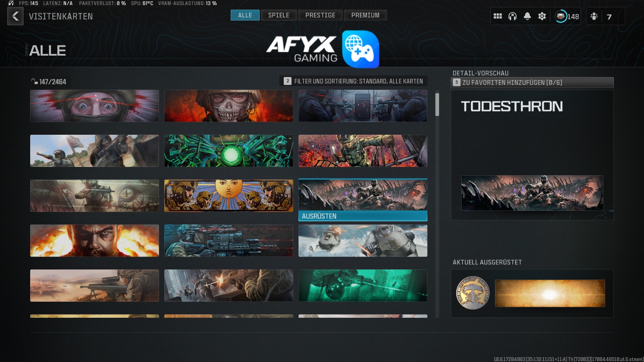This screenshot has width=644, height=362.
Task: Select the PREMIUM tab
Action: (x=365, y=15)
